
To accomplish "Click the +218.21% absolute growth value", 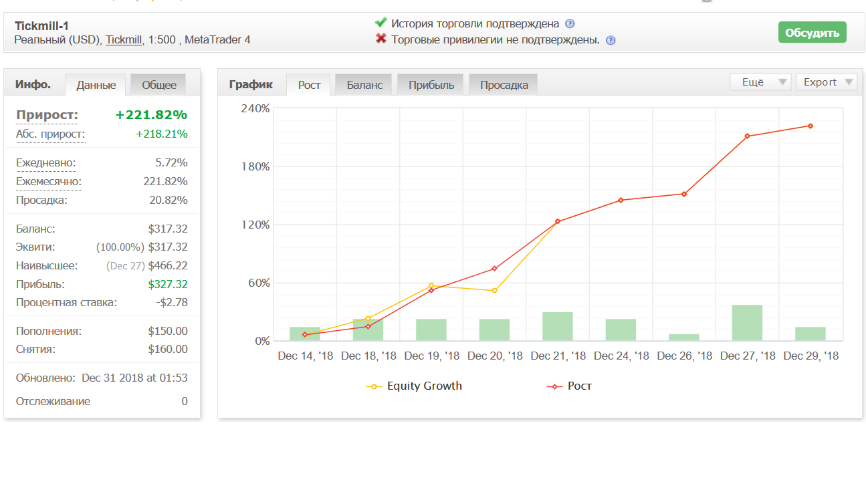I will point(162,134).
